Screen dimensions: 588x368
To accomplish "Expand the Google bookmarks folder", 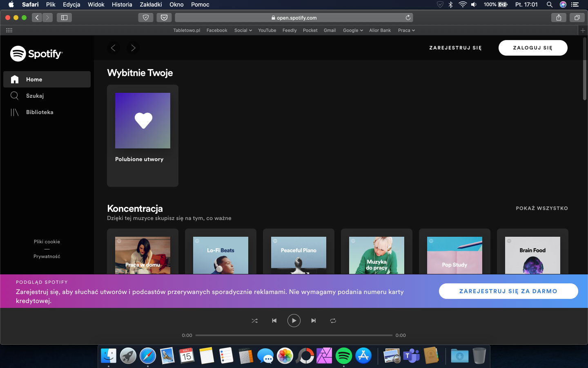I will coord(353,30).
